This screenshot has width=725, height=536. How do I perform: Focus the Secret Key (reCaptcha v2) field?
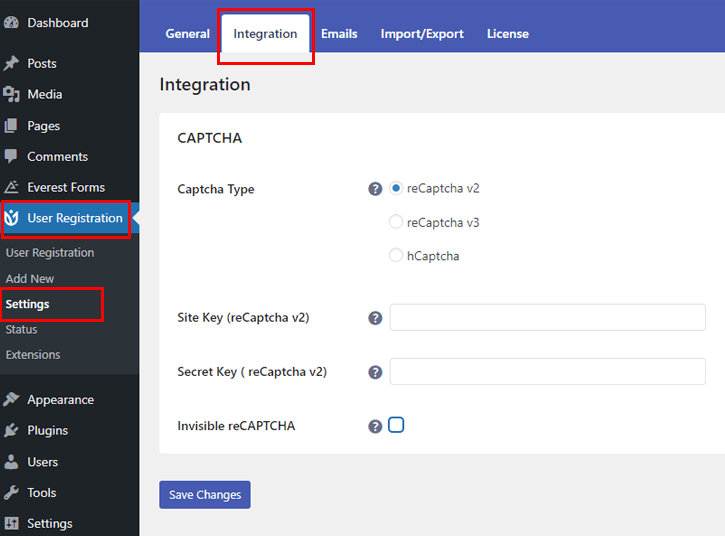point(547,371)
